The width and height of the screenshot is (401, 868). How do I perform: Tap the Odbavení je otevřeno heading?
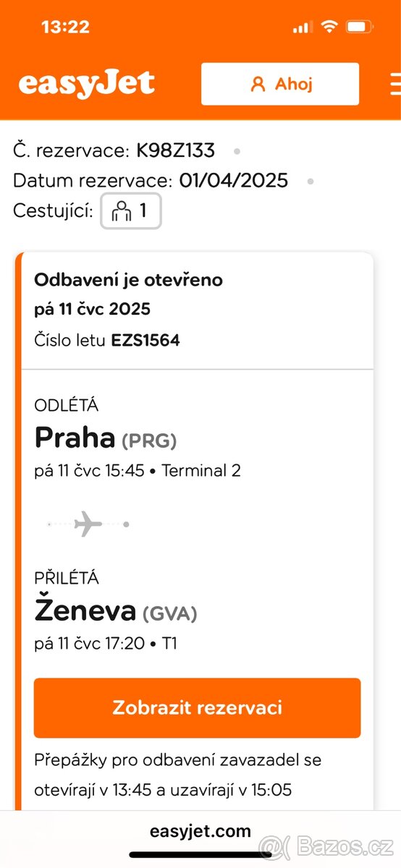click(129, 280)
